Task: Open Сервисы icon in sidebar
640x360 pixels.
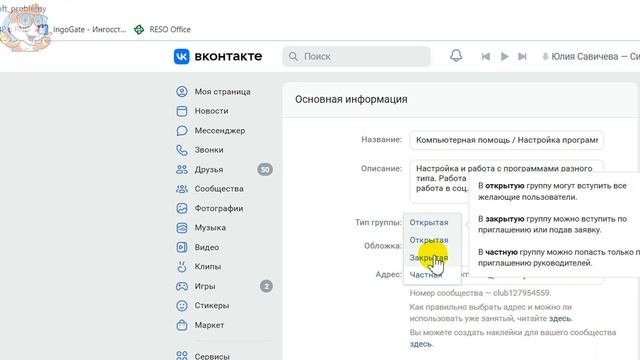Action: pos(182,356)
